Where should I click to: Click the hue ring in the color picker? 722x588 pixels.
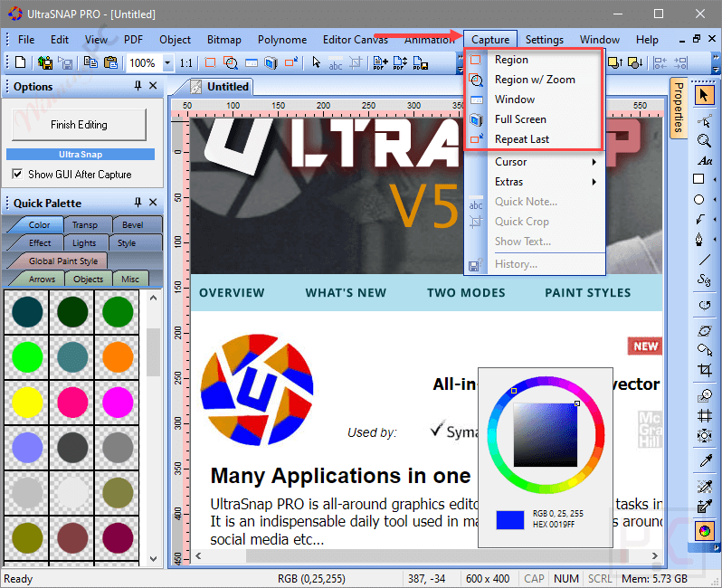(546, 381)
